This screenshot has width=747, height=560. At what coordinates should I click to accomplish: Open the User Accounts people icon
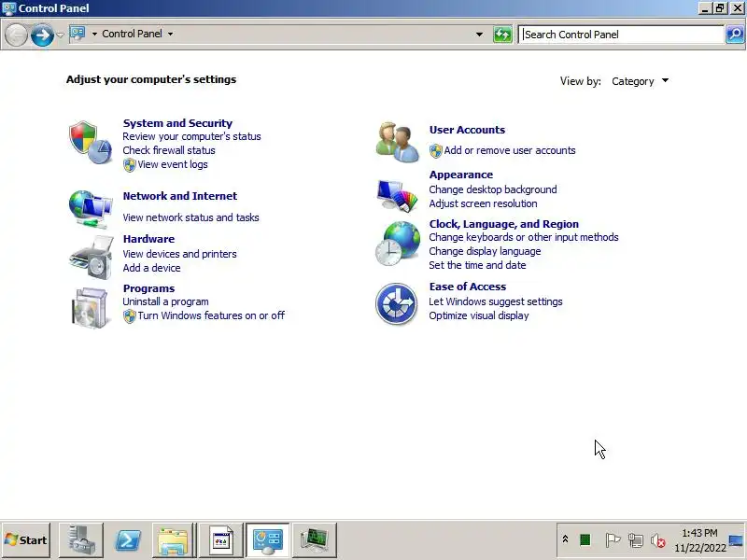396,142
